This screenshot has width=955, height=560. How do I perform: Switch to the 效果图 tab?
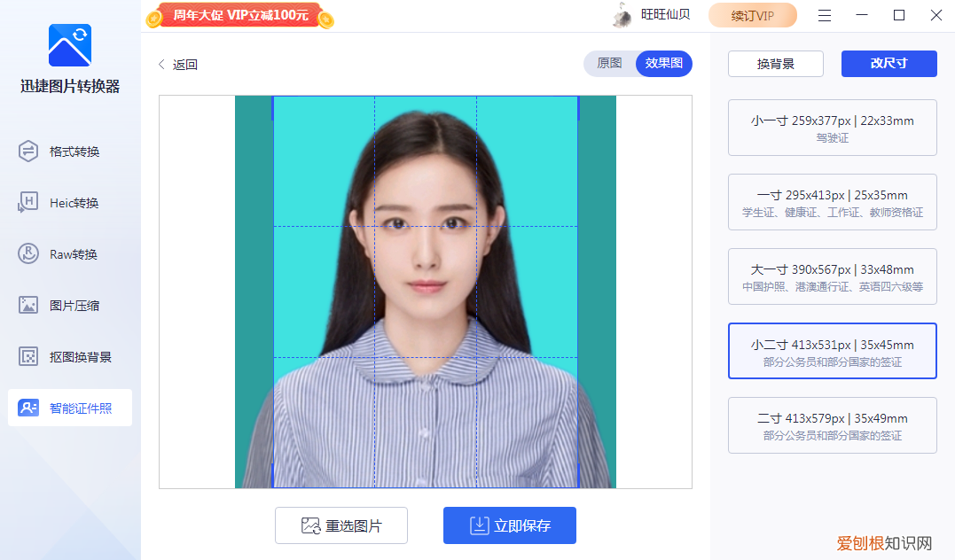[663, 64]
